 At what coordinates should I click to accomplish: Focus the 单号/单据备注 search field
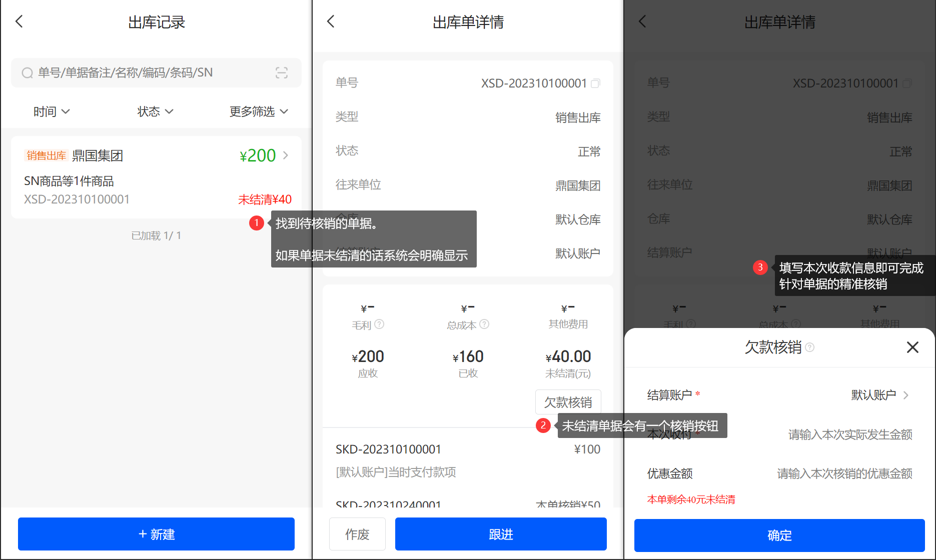pos(156,73)
